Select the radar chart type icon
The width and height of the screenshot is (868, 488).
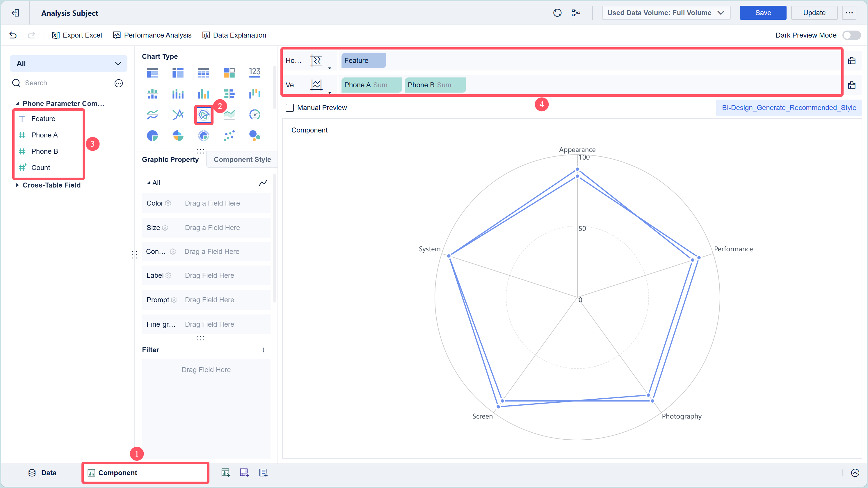tap(204, 115)
